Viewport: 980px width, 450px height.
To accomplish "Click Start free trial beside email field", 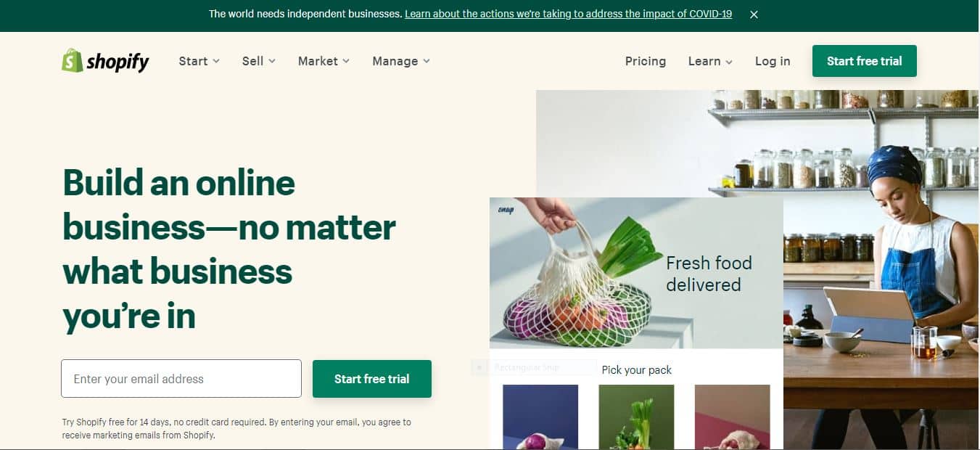I will (372, 379).
